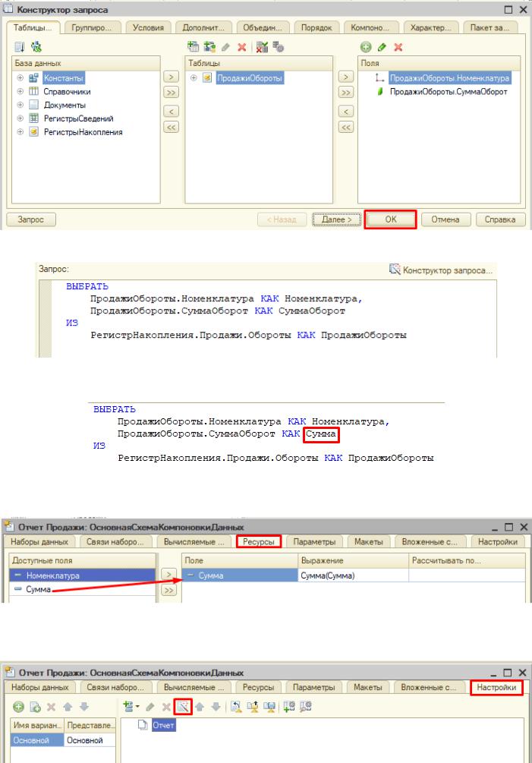This screenshot has width=532, height=763.
Task: Expand the РегистрыНакопления tree node
Action: pos(20,132)
